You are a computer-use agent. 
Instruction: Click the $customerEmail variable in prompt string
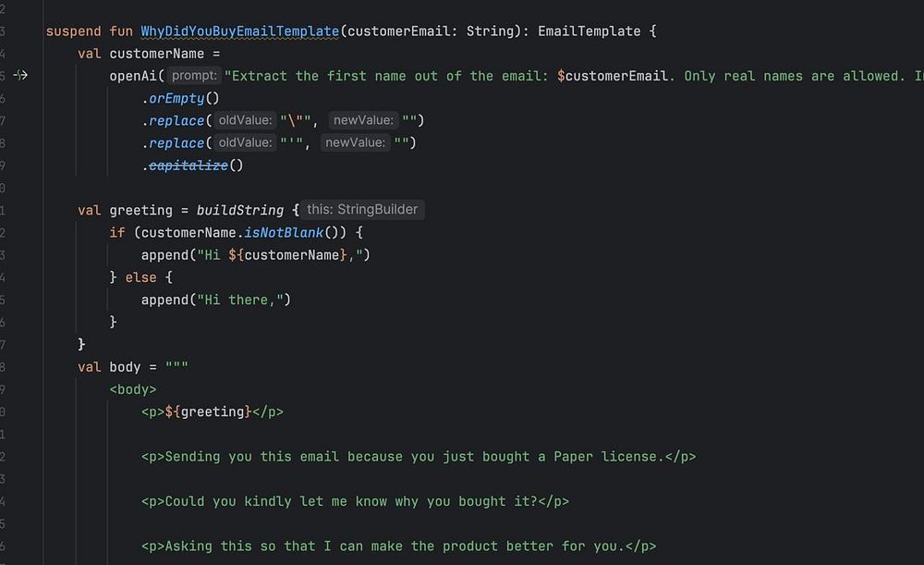point(613,76)
